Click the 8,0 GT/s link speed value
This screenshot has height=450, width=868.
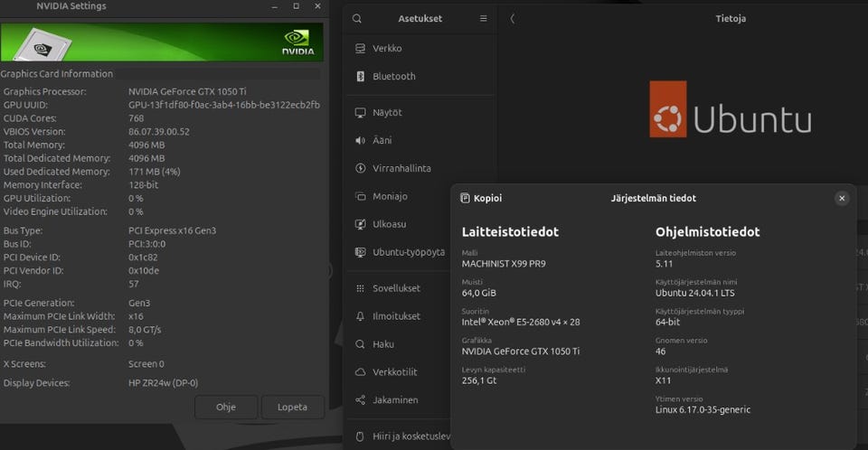pos(145,330)
